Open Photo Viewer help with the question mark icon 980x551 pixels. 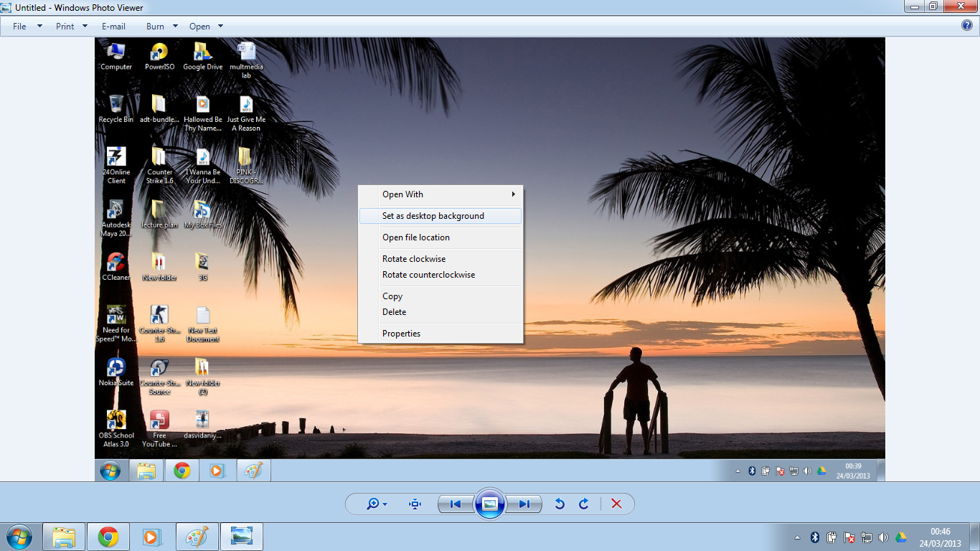coord(967,26)
